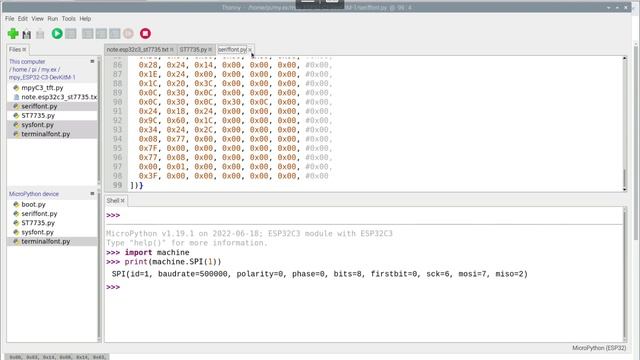Click the 0x7F value on line 95
Screen dimensions: 640x360
(148, 148)
